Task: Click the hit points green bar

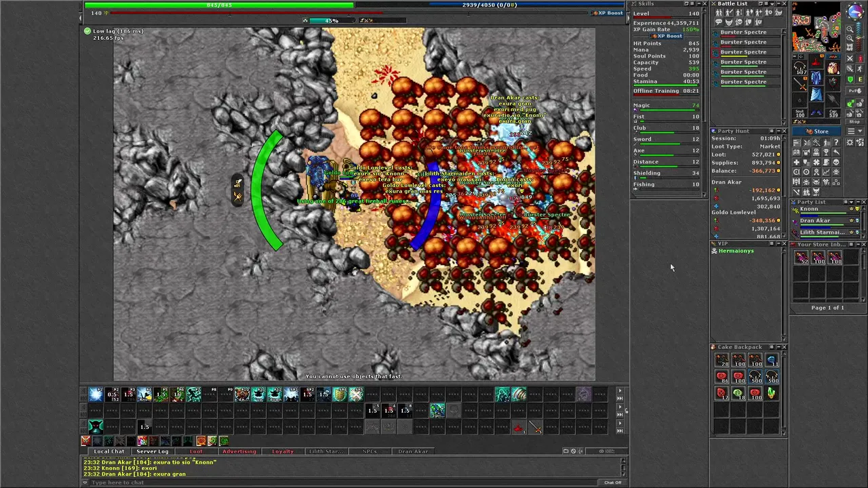Action: (x=219, y=5)
